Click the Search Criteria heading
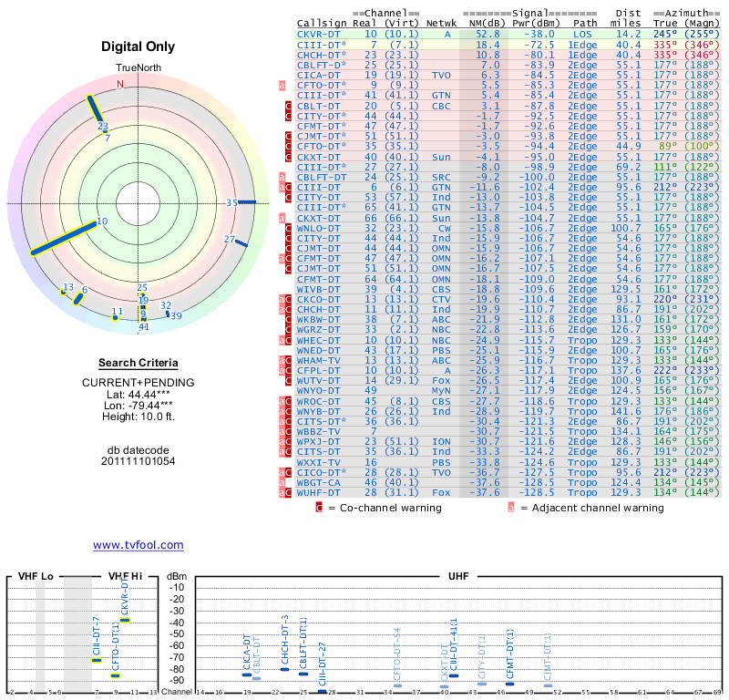The width and height of the screenshot is (729, 700). [x=139, y=363]
